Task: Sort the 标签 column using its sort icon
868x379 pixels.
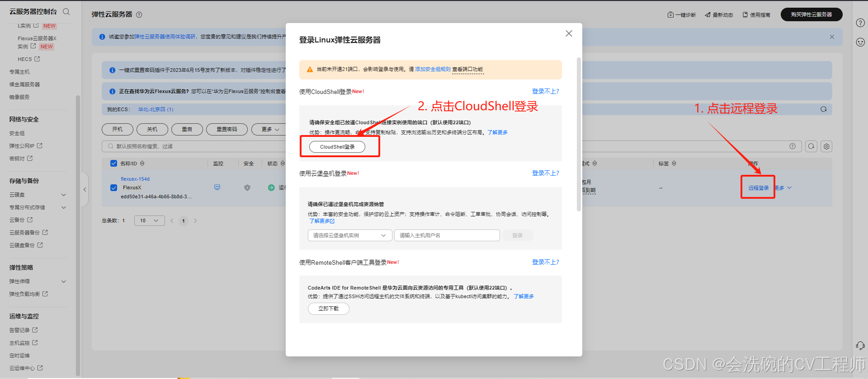Action: 674,164
